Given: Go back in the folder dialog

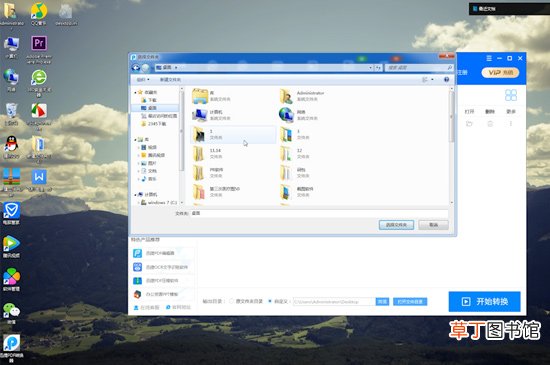Looking at the screenshot, I should pyautogui.click(x=136, y=68).
